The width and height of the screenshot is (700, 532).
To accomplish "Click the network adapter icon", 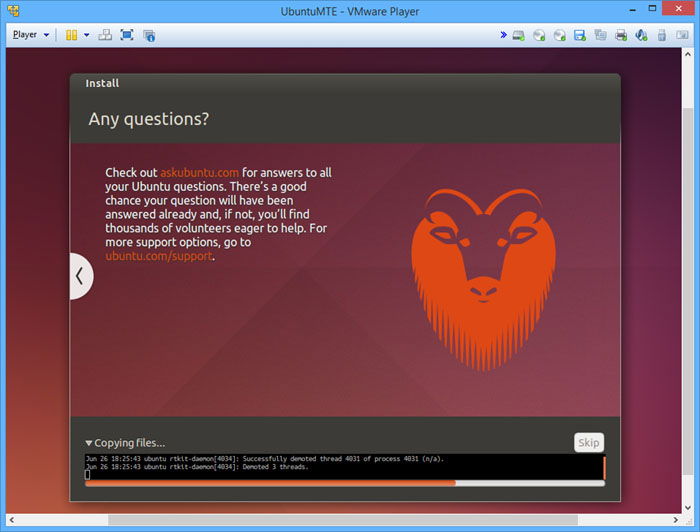I will click(x=600, y=35).
